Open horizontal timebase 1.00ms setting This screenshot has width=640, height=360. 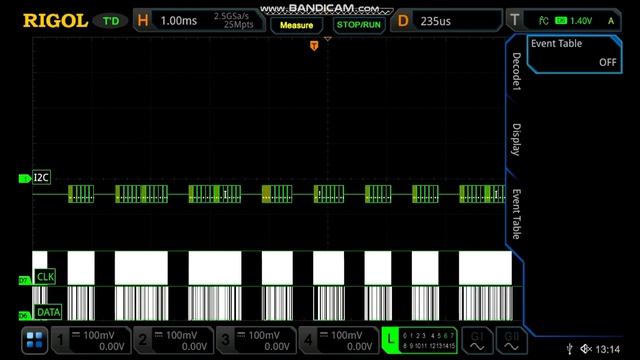(179, 21)
